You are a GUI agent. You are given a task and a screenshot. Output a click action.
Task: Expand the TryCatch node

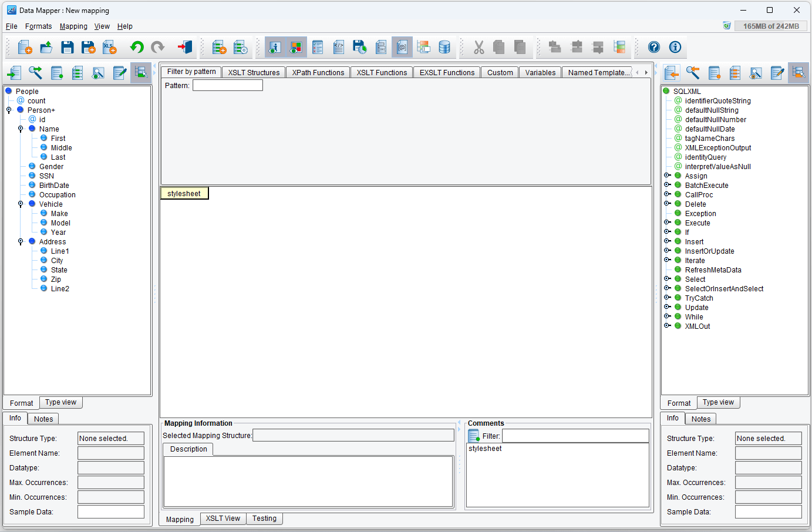[668, 298]
